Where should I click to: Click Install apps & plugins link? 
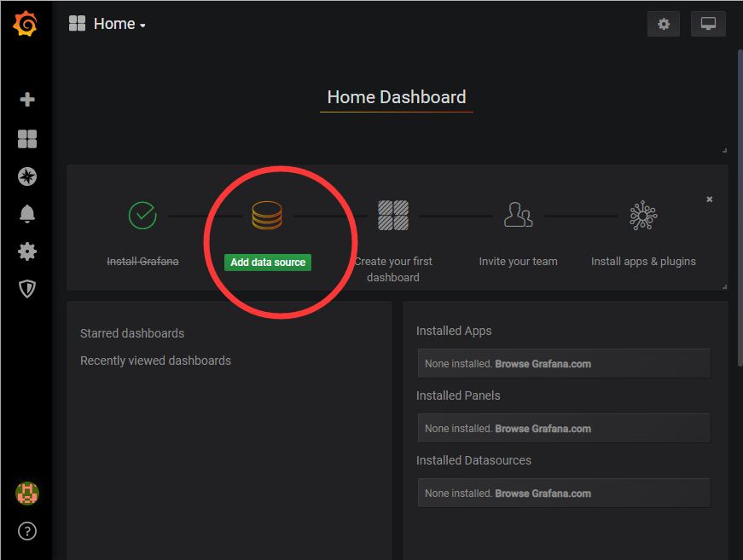[x=643, y=262]
